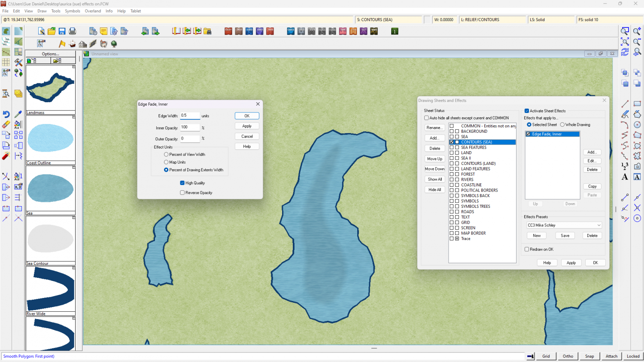Screen dimensions: 644x362
Task: Click the blue Undo arrow icon
Action: pyautogui.click(x=6, y=114)
